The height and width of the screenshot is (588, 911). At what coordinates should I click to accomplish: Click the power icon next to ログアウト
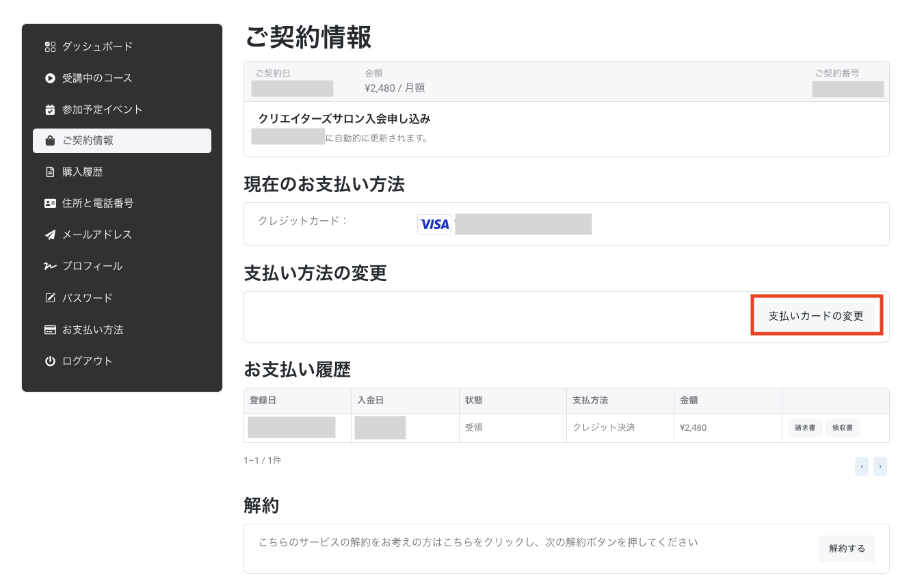point(49,360)
